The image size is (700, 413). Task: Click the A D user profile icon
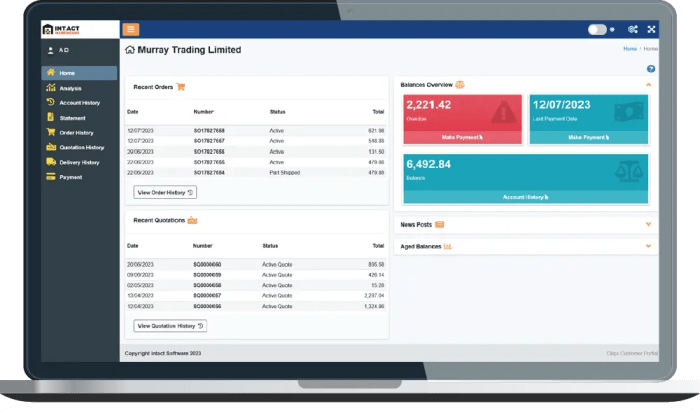click(x=50, y=49)
